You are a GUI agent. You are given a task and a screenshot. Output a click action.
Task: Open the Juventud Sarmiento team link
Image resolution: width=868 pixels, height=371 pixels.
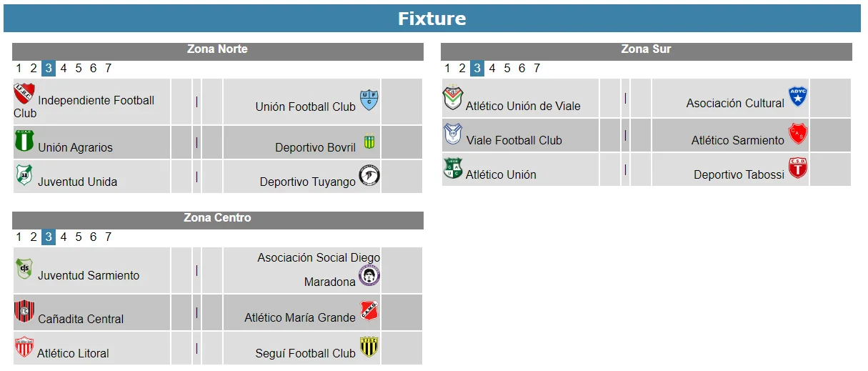[x=89, y=276]
